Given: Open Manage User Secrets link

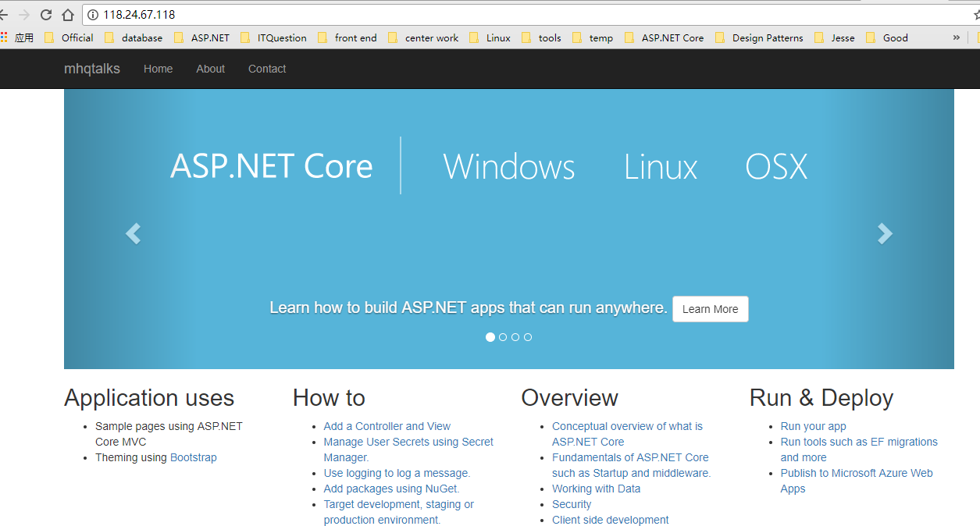Looking at the screenshot, I should click(408, 450).
